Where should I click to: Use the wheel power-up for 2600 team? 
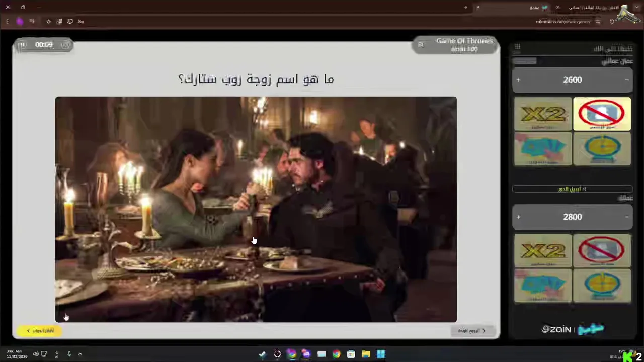point(602,149)
